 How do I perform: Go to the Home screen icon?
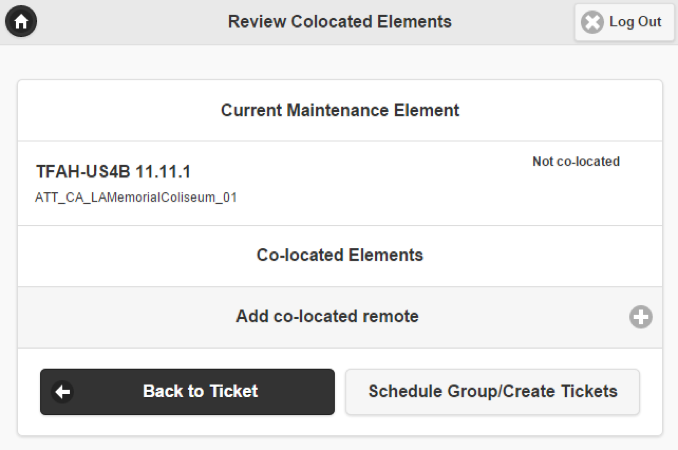21,21
